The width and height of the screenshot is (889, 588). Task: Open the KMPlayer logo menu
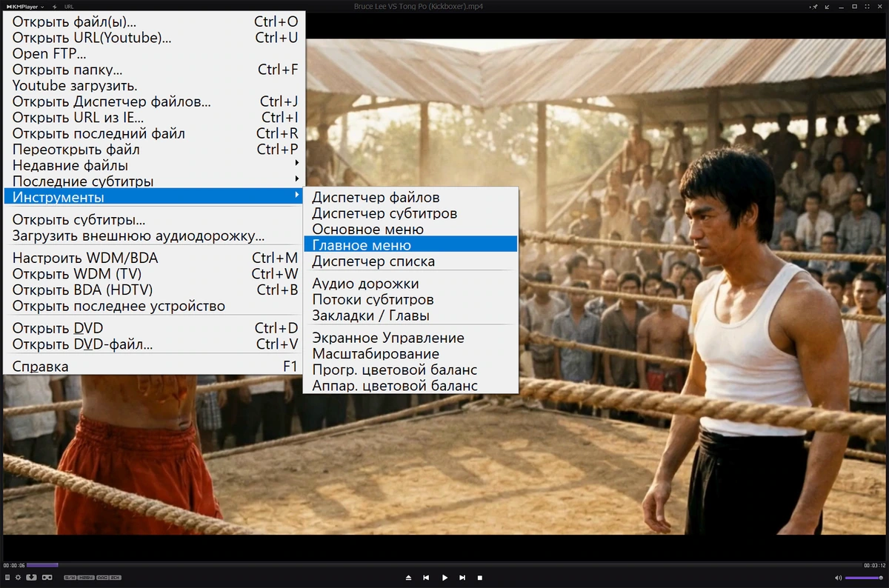click(x=25, y=6)
